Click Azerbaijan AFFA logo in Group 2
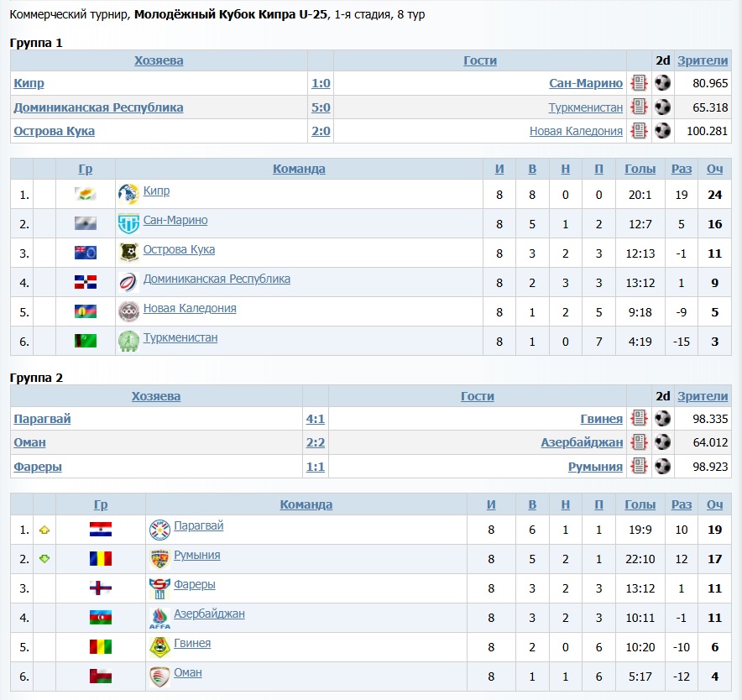742x700 pixels. pos(159,618)
